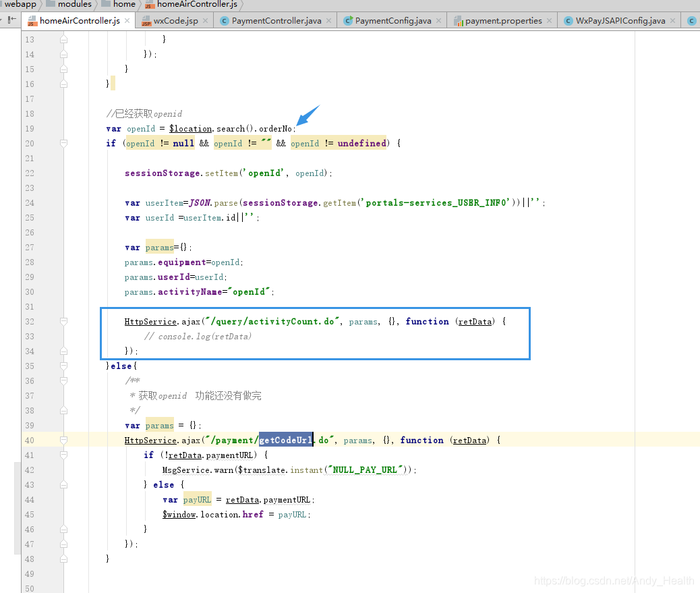Collapse the else block at line 35
The width and height of the screenshot is (700, 593).
(x=64, y=366)
